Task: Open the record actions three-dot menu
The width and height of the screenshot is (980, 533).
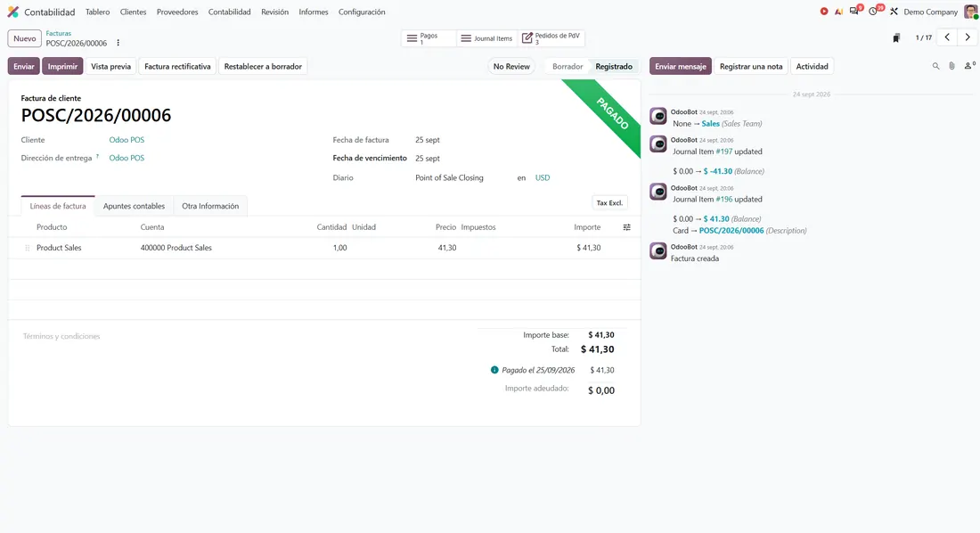Action: click(x=118, y=43)
